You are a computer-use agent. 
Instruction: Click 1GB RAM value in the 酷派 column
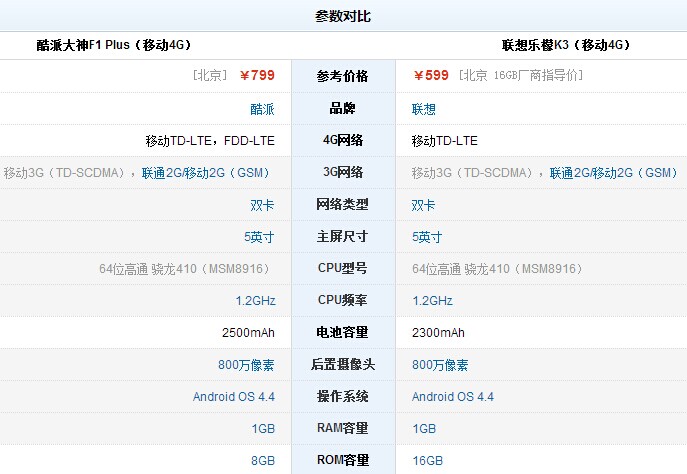point(263,428)
